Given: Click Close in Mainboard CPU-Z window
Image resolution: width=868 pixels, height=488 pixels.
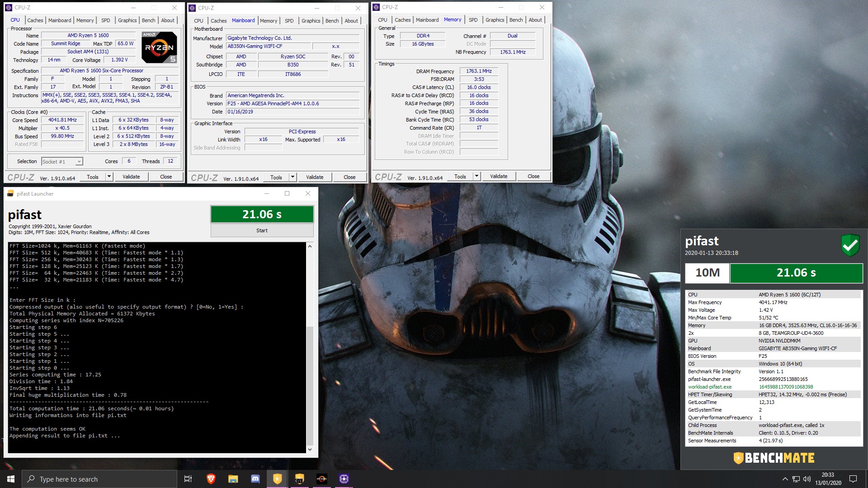Looking at the screenshot, I should point(349,177).
